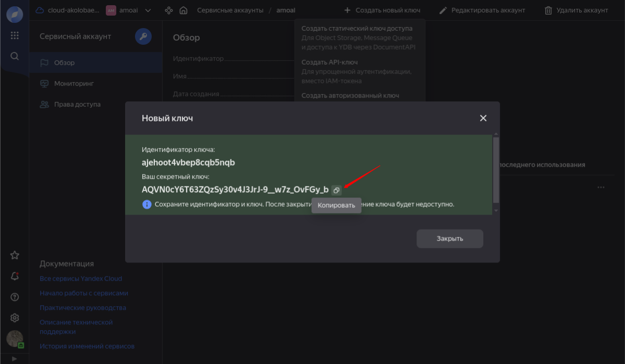Image resolution: width=625 pixels, height=364 pixels.
Task: Click Редактировать аккаунт button
Action: (x=482, y=10)
